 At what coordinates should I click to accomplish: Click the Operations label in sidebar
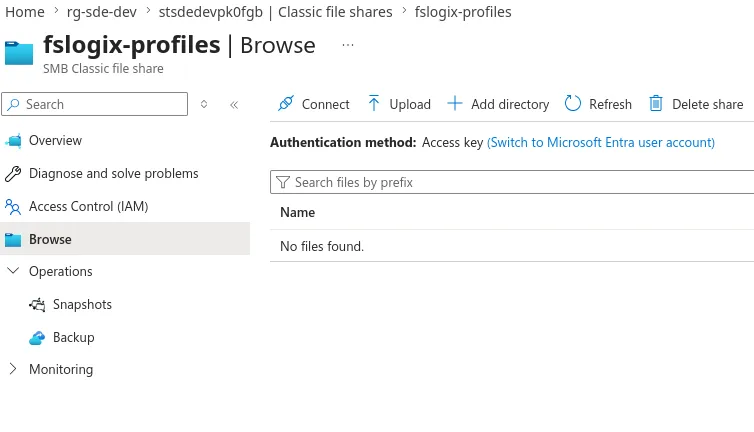point(61,271)
